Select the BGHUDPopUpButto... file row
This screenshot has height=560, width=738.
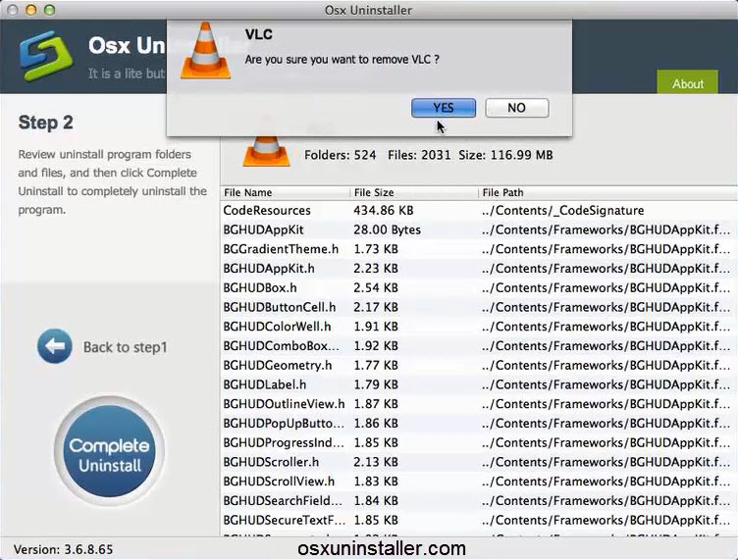(479, 423)
